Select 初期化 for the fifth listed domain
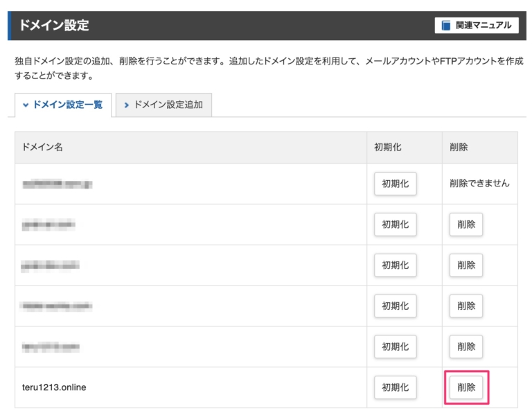 [x=395, y=347]
